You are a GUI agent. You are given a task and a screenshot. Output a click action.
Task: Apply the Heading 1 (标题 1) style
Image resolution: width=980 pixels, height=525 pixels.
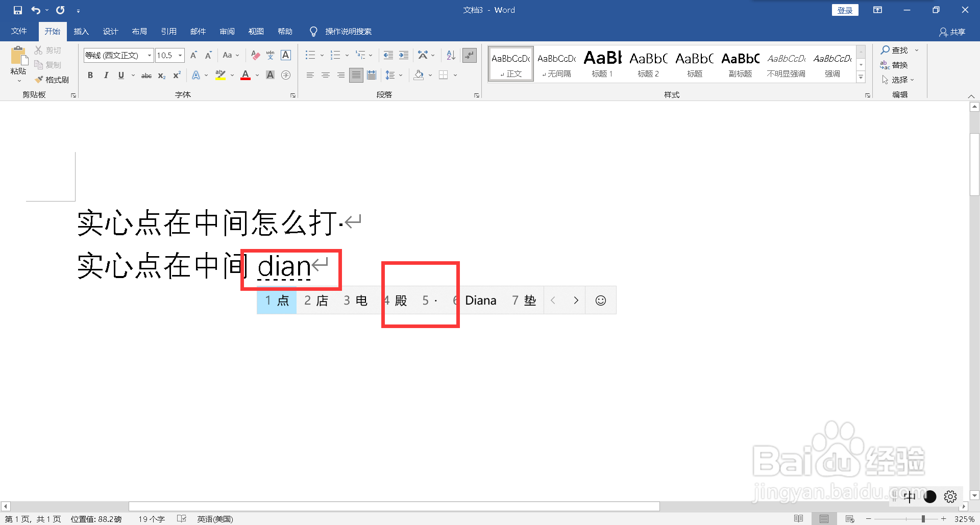click(602, 64)
